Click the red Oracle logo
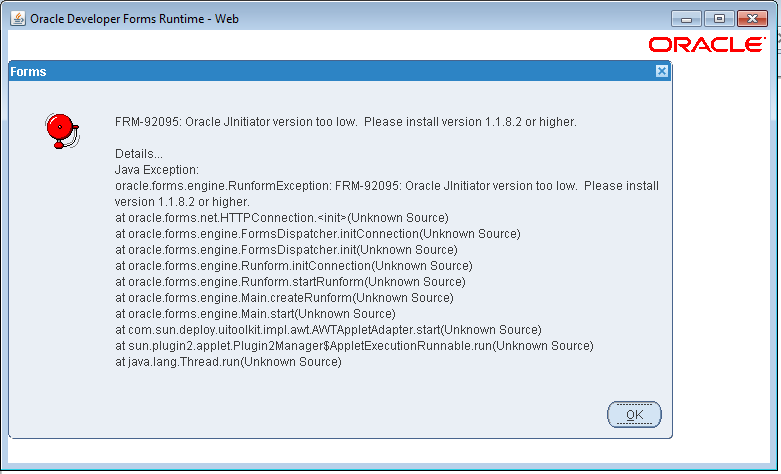The height and width of the screenshot is (474, 781). [707, 45]
